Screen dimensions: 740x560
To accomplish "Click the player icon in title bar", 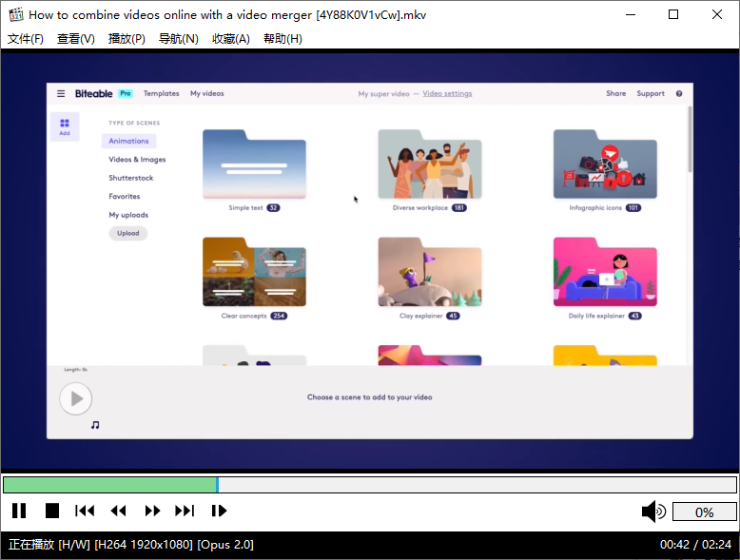I will pyautogui.click(x=15, y=14).
